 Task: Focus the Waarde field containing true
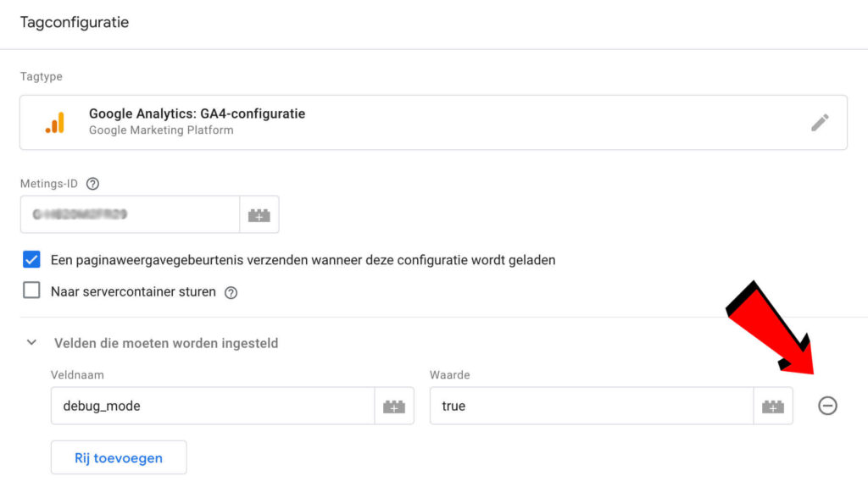(x=591, y=407)
